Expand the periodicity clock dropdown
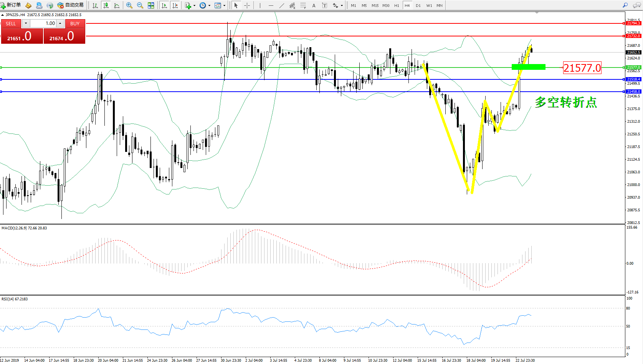 (209, 5)
